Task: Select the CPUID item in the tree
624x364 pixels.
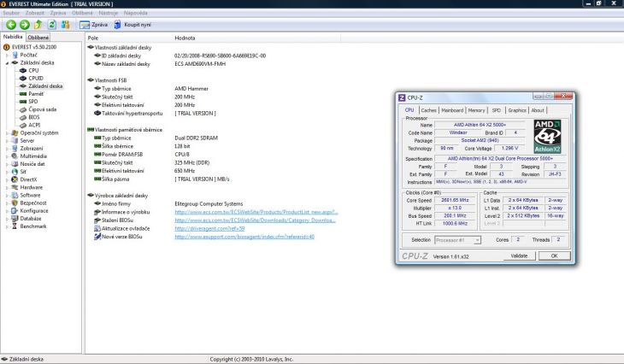Action: click(36, 78)
